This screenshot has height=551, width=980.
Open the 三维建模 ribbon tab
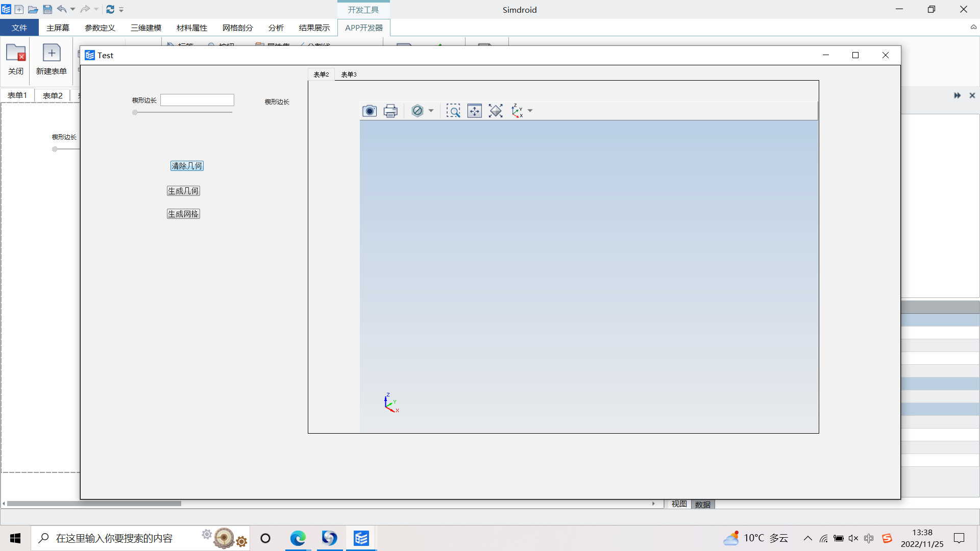pos(146,28)
